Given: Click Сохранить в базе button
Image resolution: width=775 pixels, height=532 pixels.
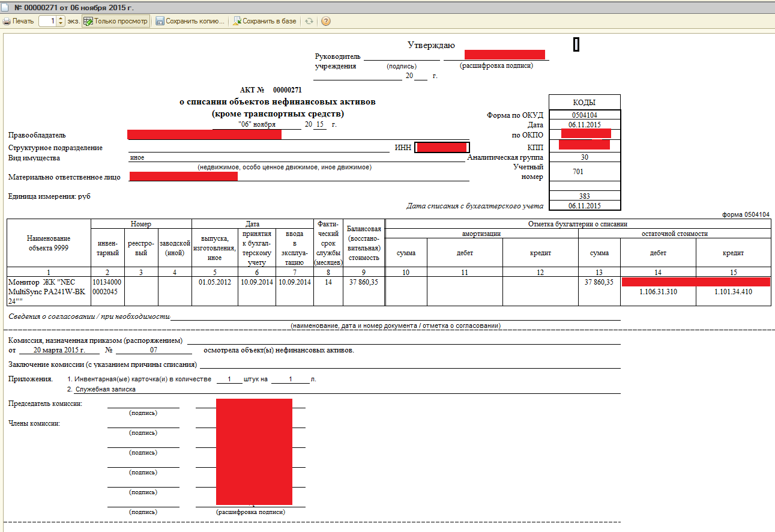Looking at the screenshot, I should click(x=265, y=21).
